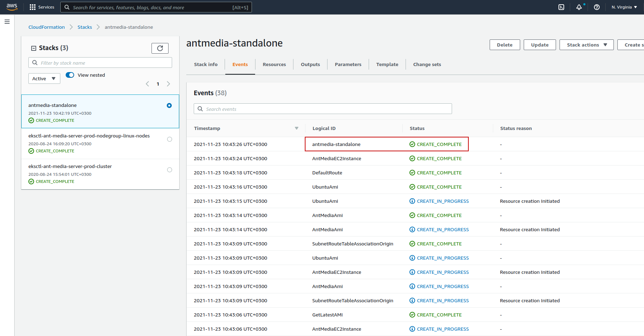Go to next stacks page
The image size is (644, 336).
(169, 84)
